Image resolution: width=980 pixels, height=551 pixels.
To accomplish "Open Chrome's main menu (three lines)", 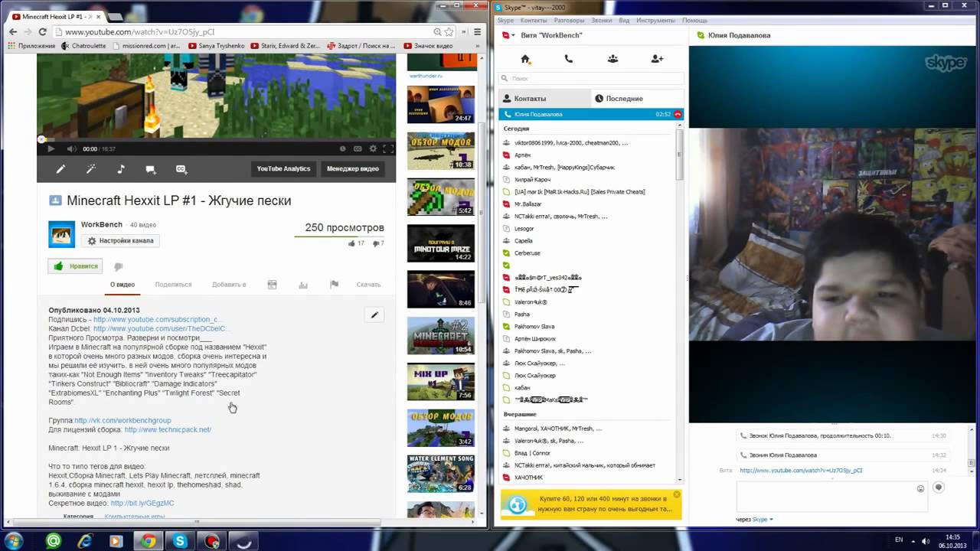I will point(477,32).
